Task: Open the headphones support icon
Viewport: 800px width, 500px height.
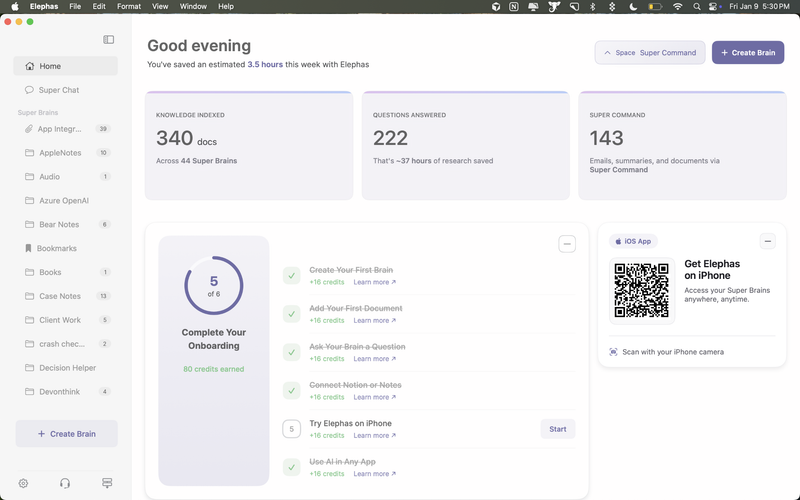Action: tap(65, 483)
